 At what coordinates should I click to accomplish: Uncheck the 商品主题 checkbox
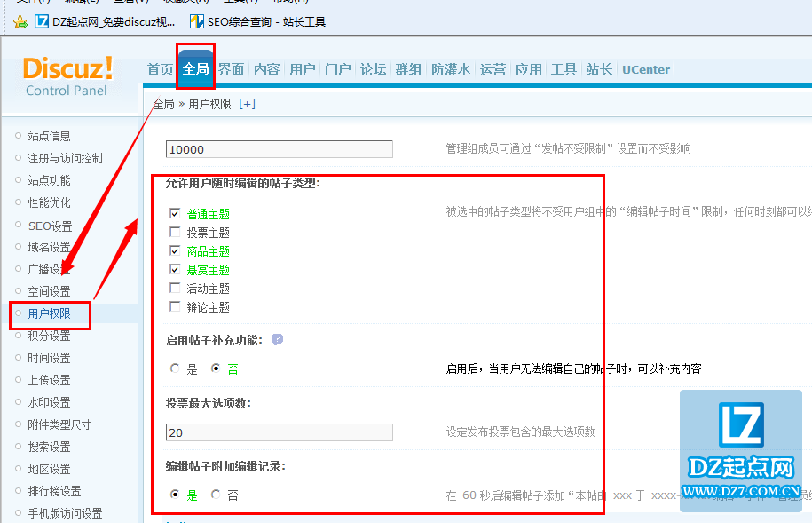click(175, 250)
